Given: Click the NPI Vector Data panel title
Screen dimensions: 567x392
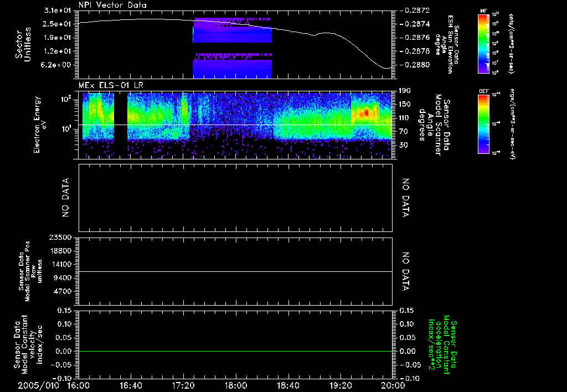Looking at the screenshot, I should pyautogui.click(x=112, y=5).
